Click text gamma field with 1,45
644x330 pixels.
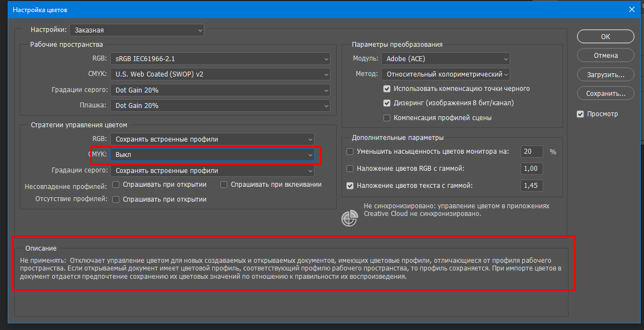(x=532, y=186)
